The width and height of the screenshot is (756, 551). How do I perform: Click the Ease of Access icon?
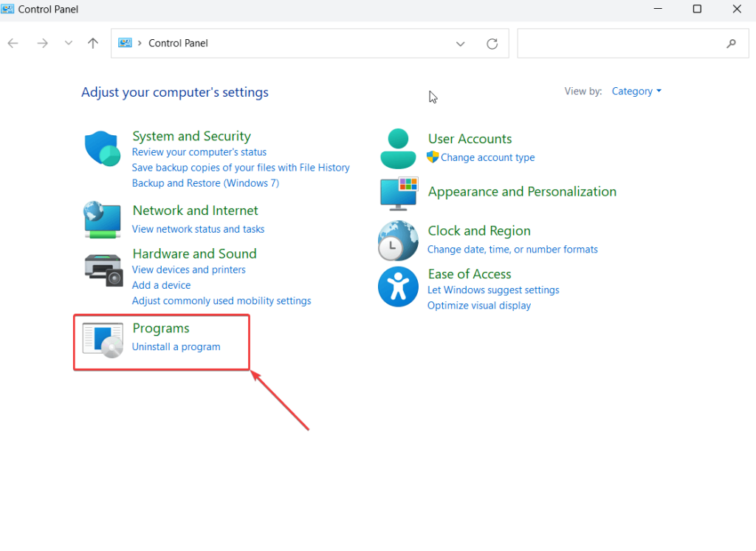[398, 287]
